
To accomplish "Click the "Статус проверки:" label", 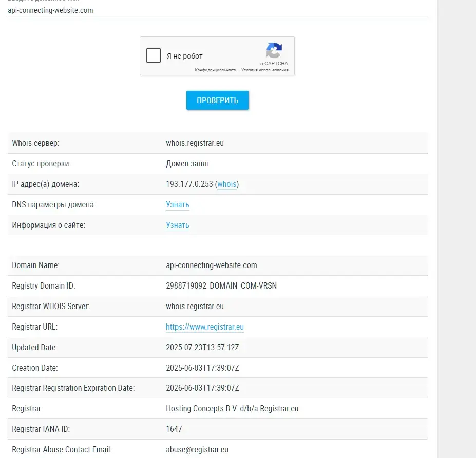I will click(x=41, y=164).
